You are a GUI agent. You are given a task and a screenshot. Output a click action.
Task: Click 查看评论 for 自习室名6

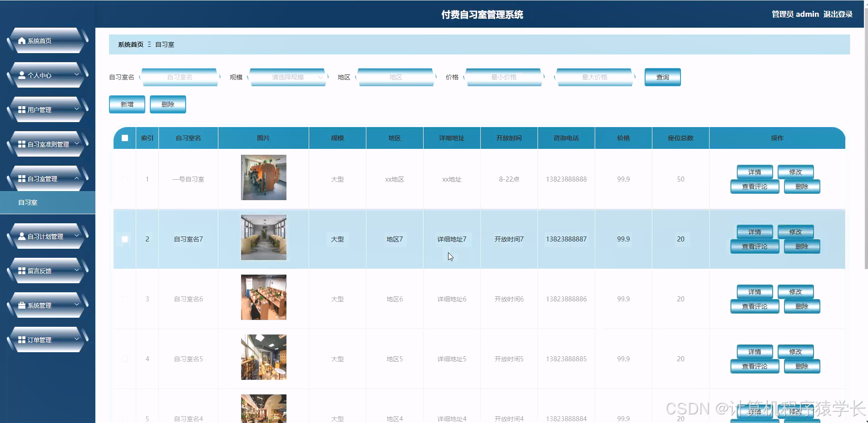tap(755, 306)
